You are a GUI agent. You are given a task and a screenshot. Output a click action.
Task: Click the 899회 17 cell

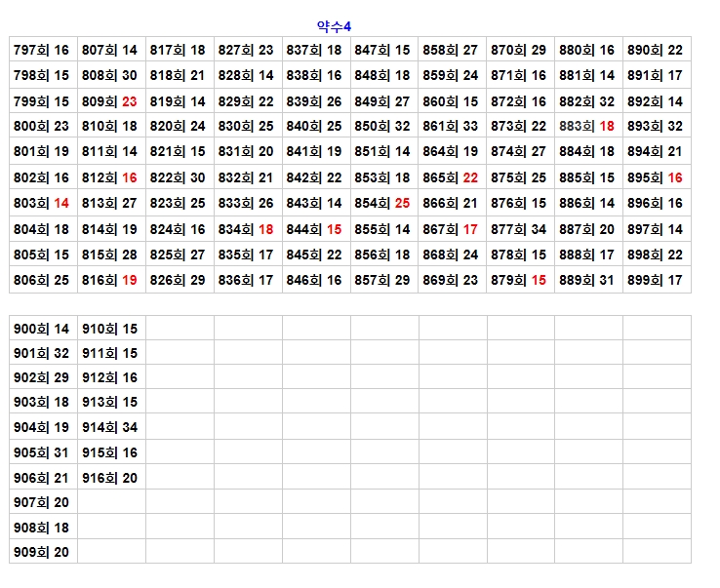coord(656,280)
